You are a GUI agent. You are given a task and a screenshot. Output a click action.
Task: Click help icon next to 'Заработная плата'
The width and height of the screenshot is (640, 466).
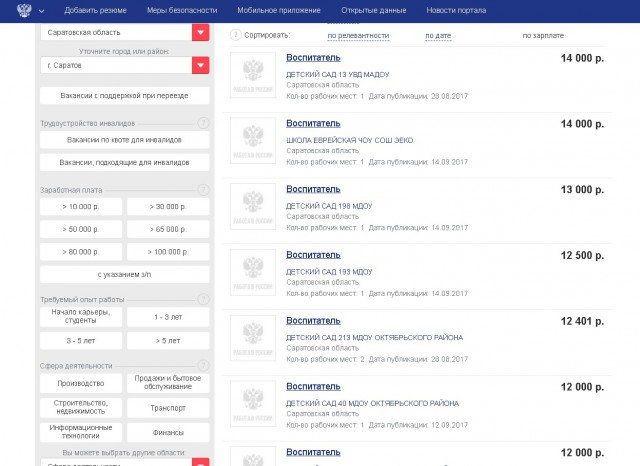tap(203, 190)
